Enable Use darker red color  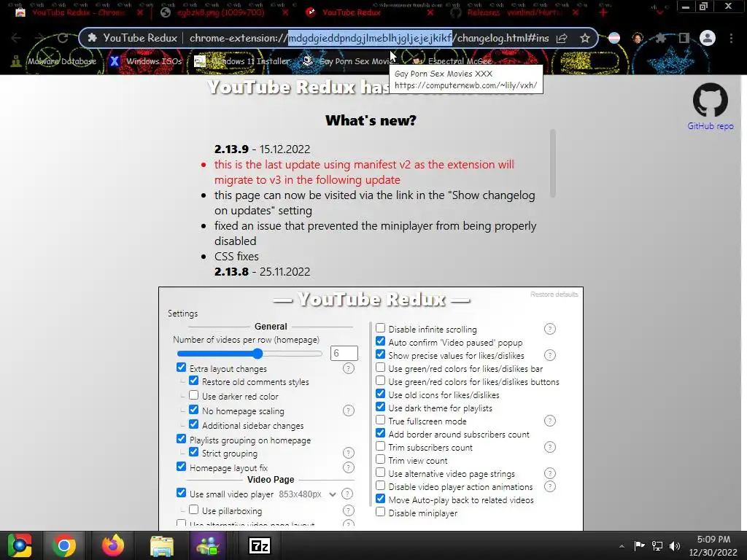(x=193, y=395)
